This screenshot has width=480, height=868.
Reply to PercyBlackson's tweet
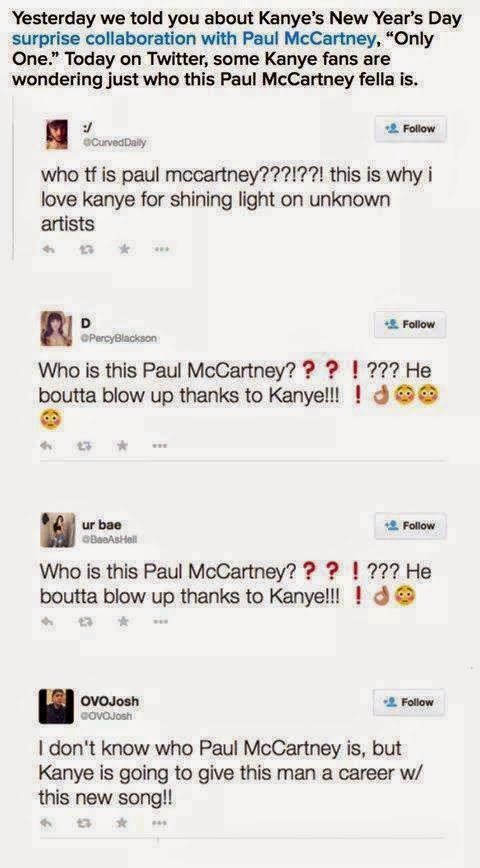point(48,444)
